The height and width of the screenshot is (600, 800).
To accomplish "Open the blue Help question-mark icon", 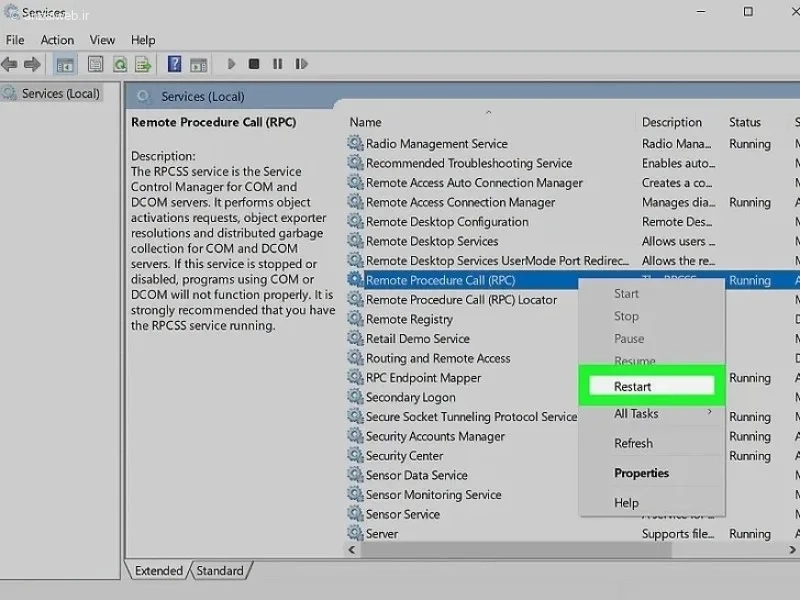I will tap(174, 64).
